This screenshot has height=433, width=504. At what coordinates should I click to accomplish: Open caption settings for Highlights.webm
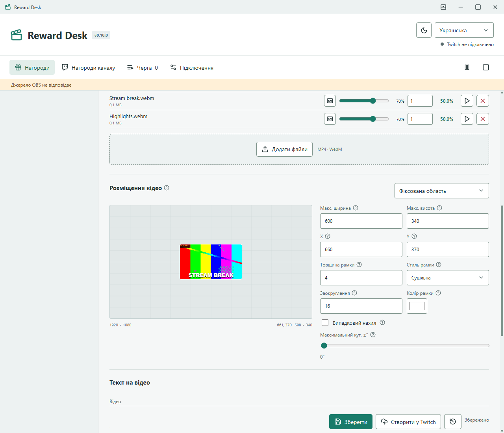[x=330, y=119]
